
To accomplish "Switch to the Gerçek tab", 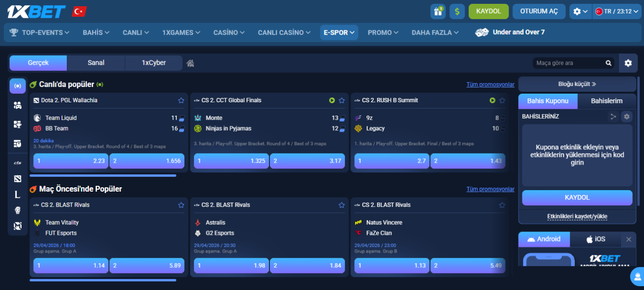I will (38, 63).
